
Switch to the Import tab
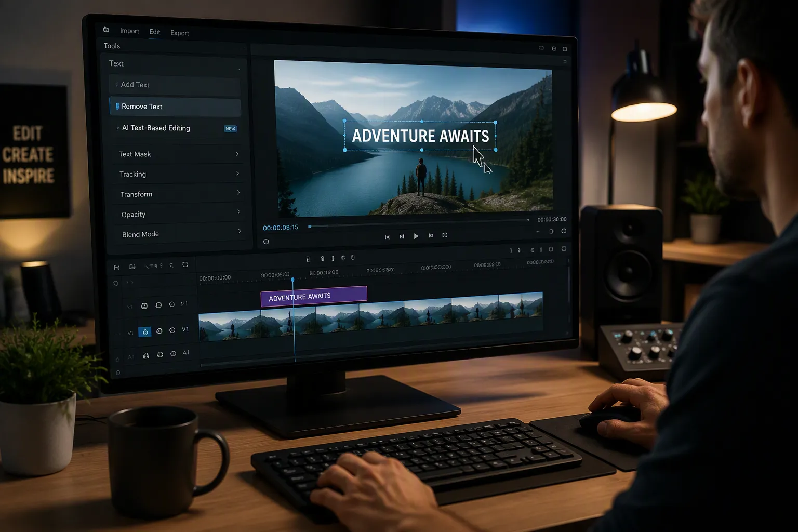129,31
